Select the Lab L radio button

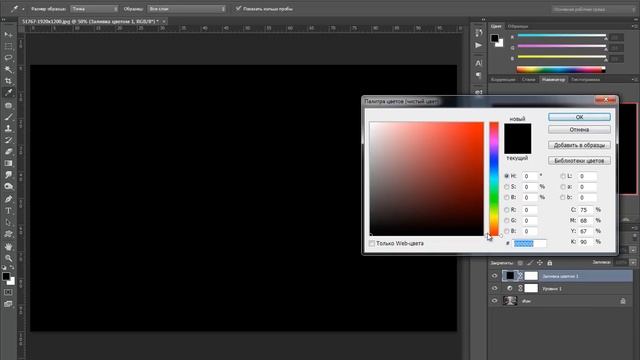tap(563, 176)
